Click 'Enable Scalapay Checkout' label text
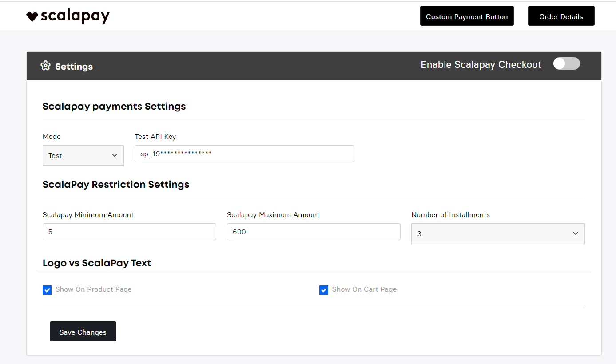Viewport: 616px width, 364px height. pos(481,65)
